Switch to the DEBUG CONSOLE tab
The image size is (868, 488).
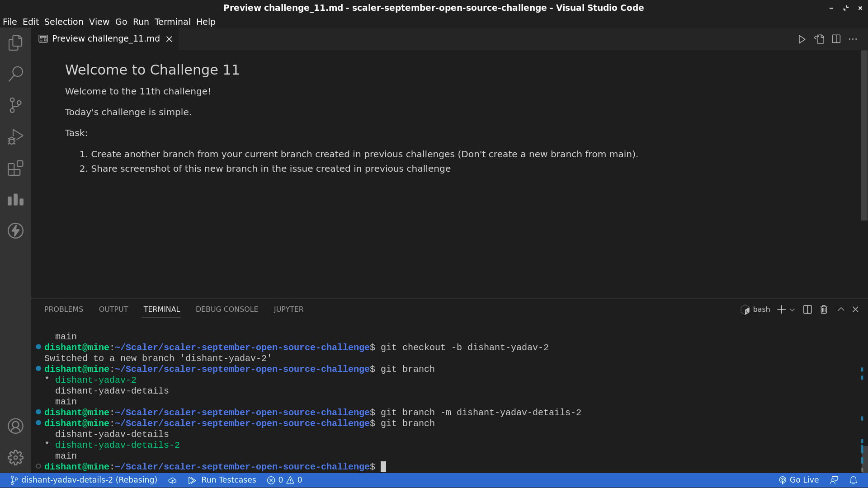click(x=227, y=310)
